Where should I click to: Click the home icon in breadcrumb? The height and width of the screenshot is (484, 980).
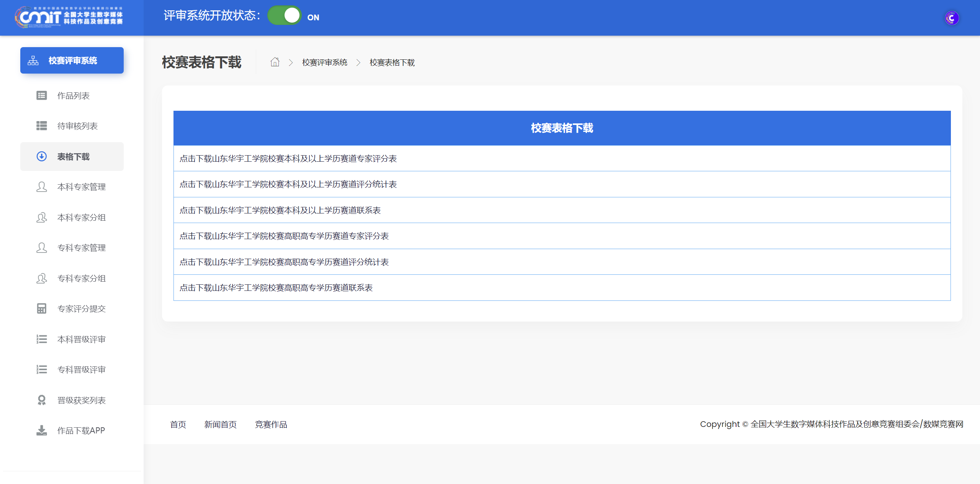275,62
